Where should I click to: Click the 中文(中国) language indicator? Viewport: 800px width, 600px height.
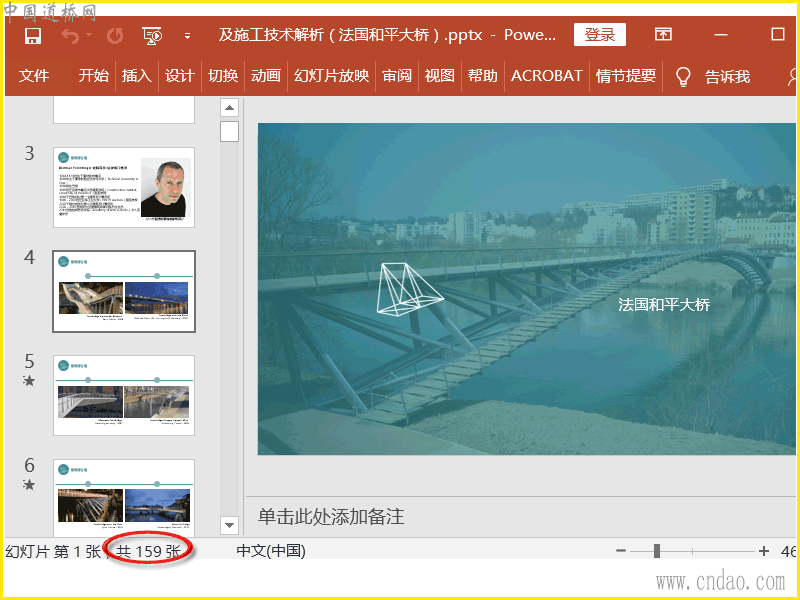tap(271, 551)
